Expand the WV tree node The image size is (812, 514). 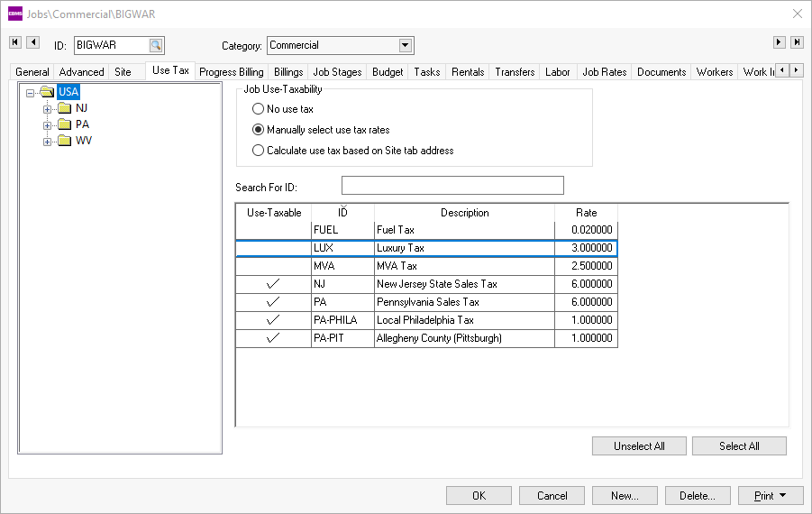[48, 142]
